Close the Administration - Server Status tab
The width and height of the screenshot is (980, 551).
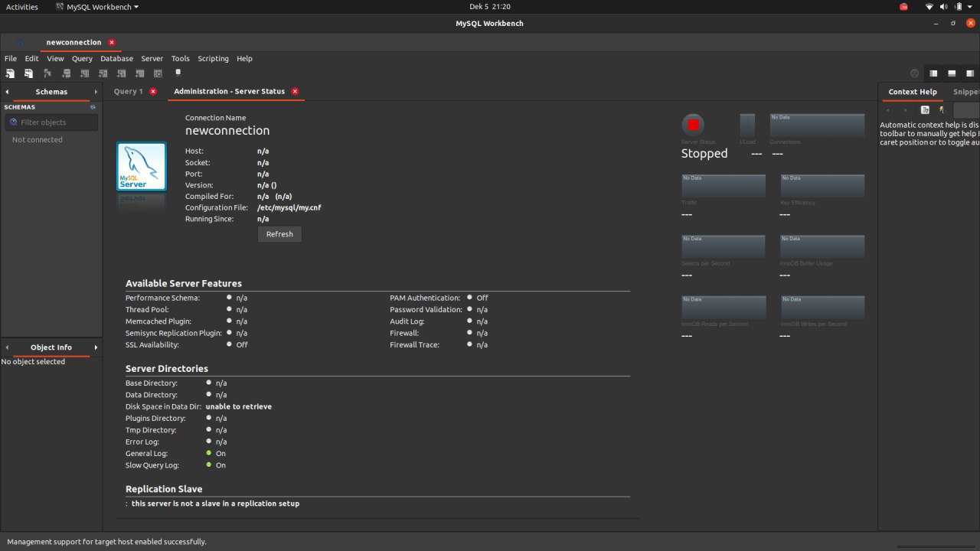tap(295, 91)
